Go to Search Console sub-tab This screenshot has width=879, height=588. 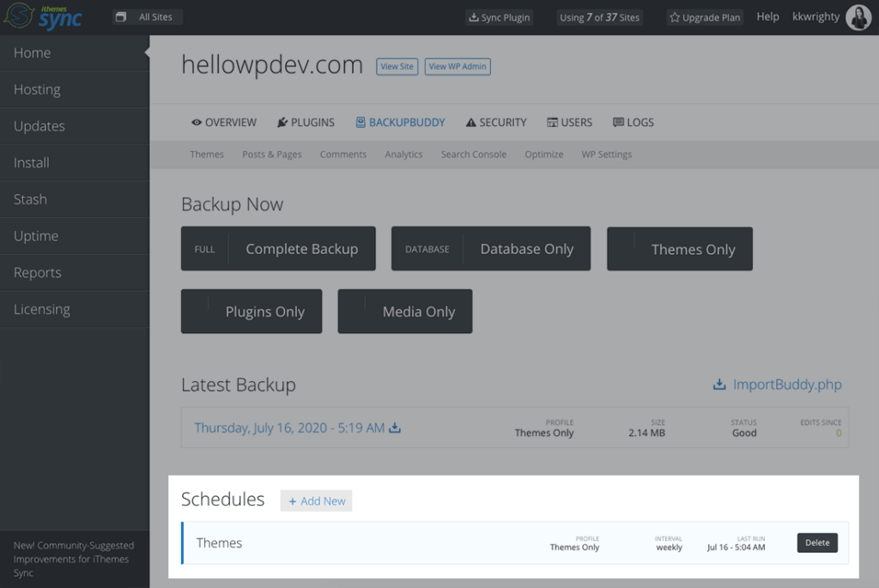pyautogui.click(x=474, y=155)
